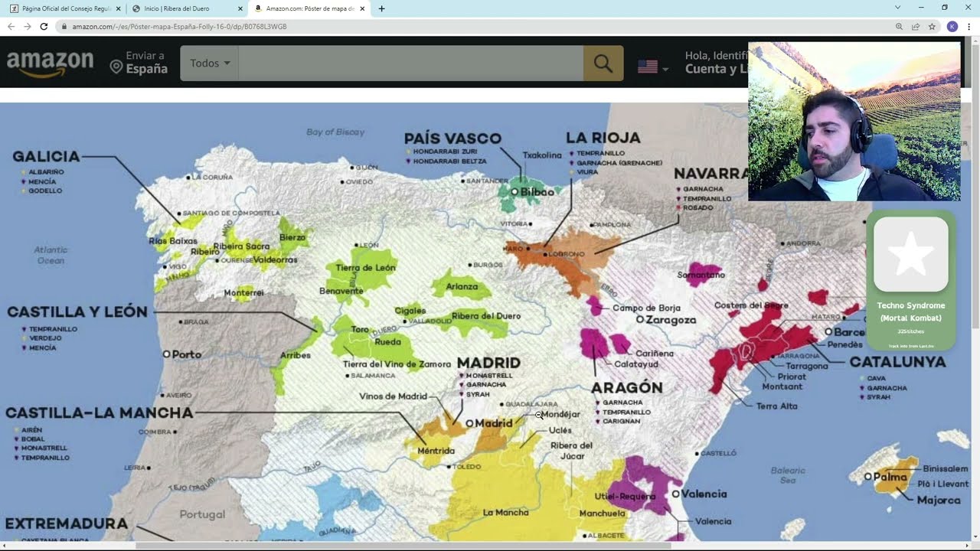Click the star icon in music widget
The width and height of the screenshot is (980, 551).
910,255
